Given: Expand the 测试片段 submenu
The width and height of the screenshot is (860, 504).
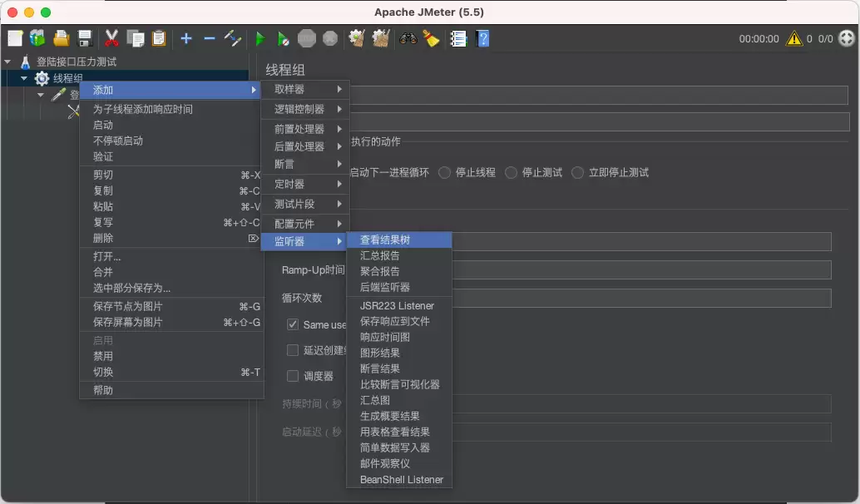Looking at the screenshot, I should pyautogui.click(x=304, y=204).
